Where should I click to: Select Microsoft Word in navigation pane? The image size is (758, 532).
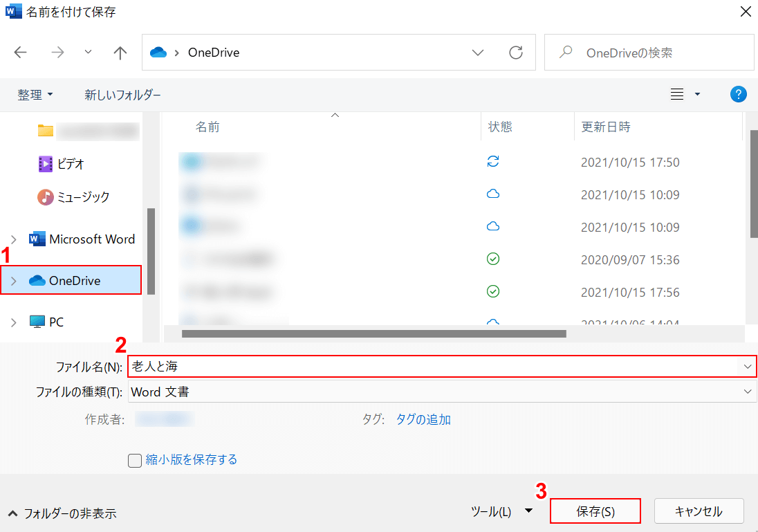(x=91, y=239)
